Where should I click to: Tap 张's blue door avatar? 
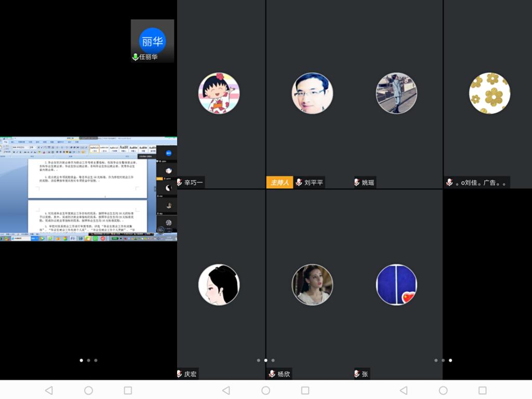click(396, 285)
